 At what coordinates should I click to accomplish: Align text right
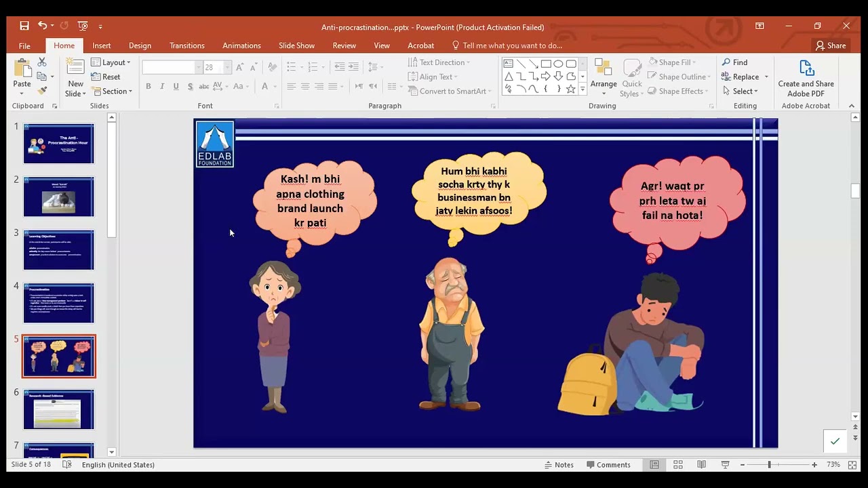tap(319, 86)
